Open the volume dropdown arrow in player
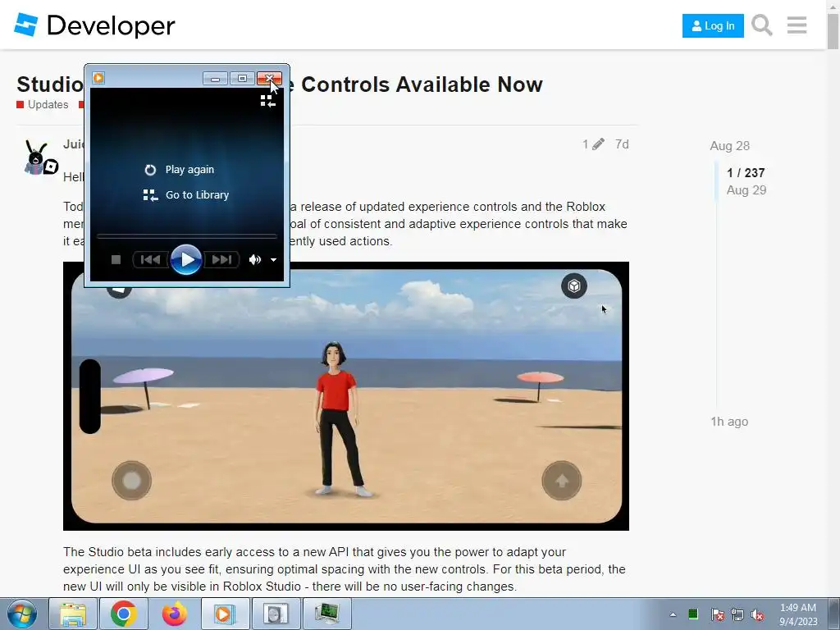 coord(273,260)
